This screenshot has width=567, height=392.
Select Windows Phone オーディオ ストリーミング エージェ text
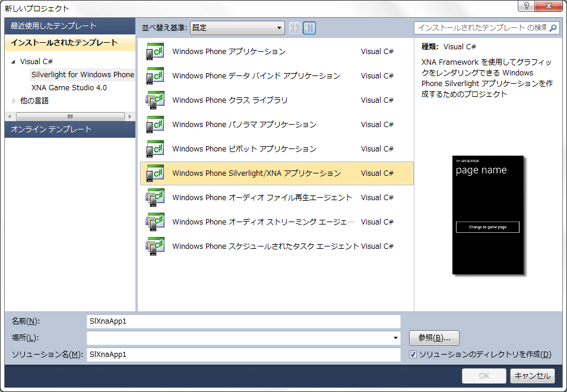point(263,222)
